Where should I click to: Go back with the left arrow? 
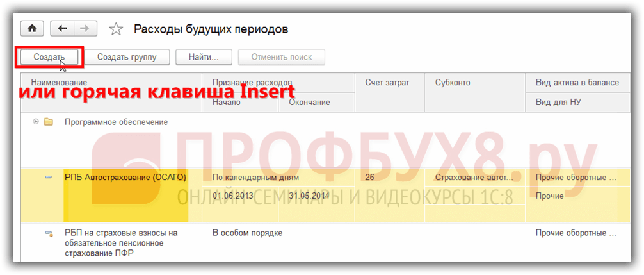click(62, 29)
